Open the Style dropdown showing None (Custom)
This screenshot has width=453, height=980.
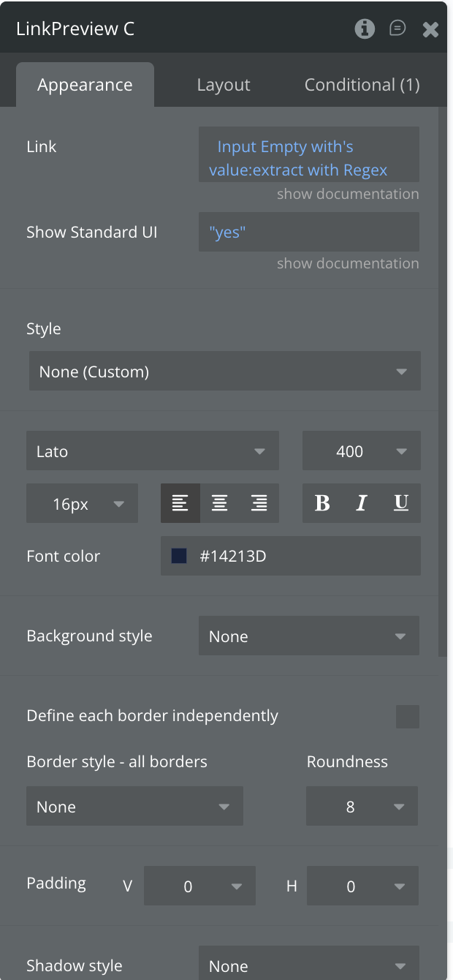click(x=224, y=372)
